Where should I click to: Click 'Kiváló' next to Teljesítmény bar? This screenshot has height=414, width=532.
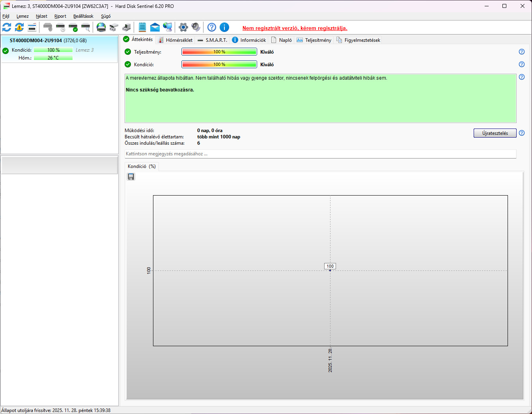(267, 52)
